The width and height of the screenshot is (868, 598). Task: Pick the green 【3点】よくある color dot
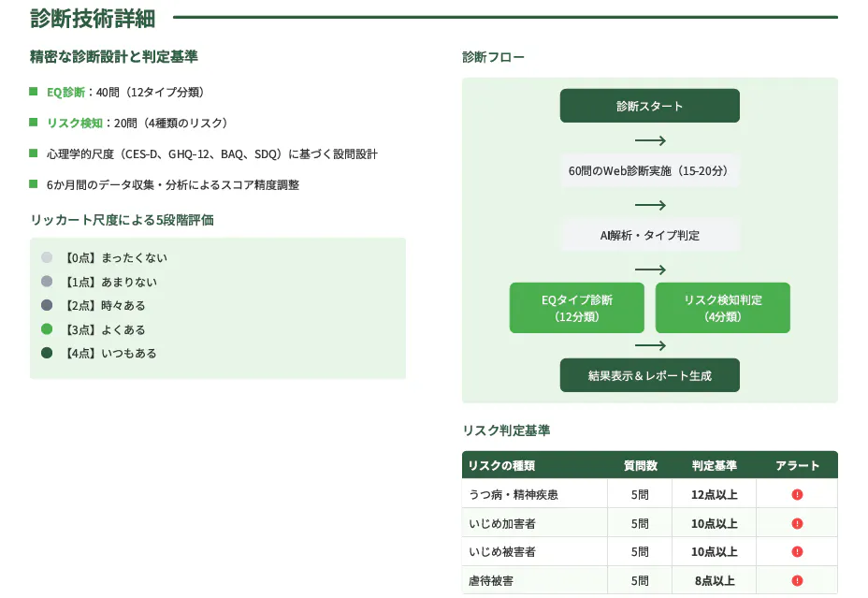tap(47, 329)
